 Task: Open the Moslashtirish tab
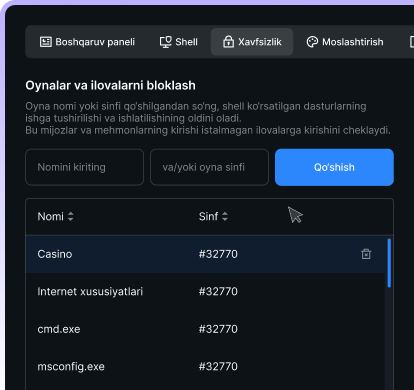tap(345, 42)
